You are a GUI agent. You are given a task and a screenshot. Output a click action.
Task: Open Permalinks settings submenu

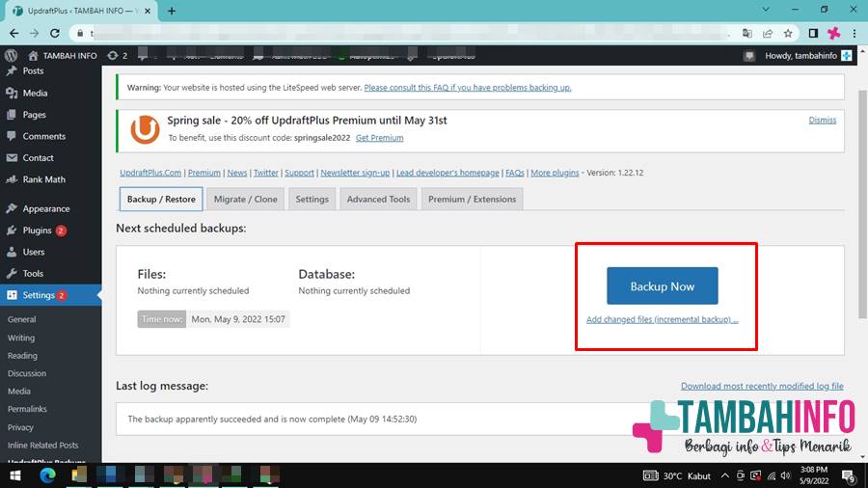point(27,409)
